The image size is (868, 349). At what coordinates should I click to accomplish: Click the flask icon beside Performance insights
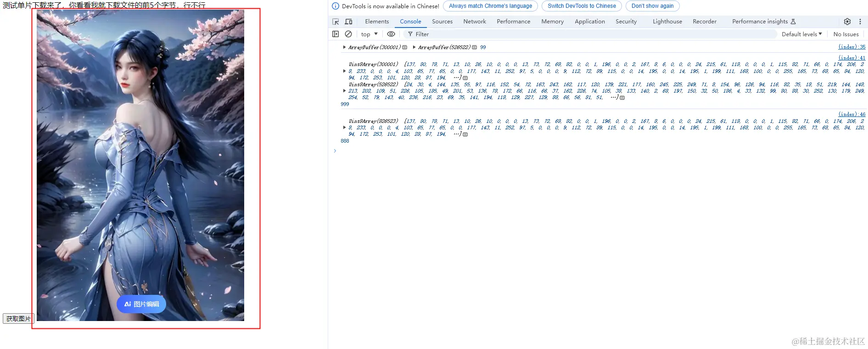click(x=793, y=22)
